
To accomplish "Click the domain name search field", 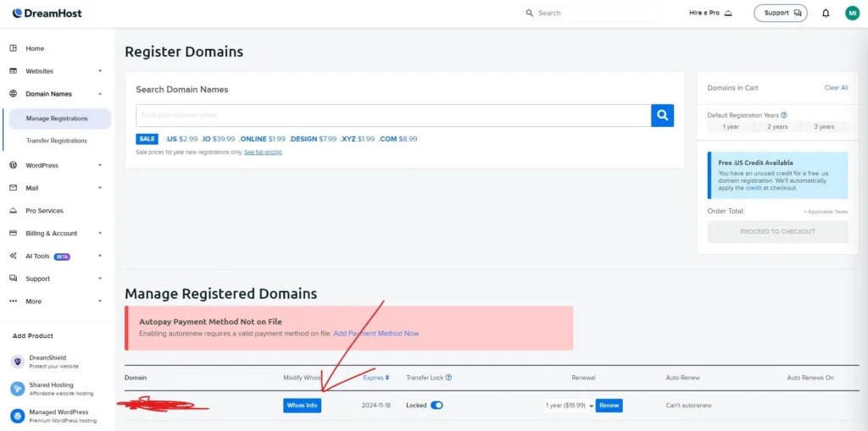I will point(393,115).
